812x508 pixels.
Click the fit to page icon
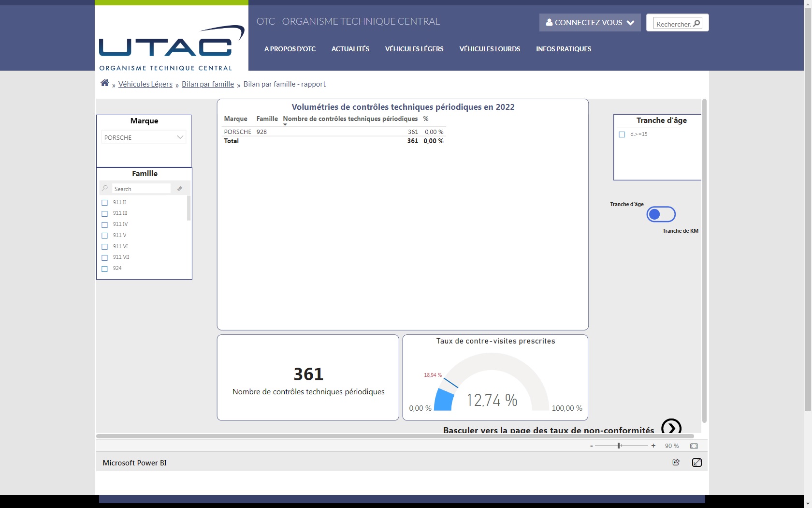(x=694, y=446)
